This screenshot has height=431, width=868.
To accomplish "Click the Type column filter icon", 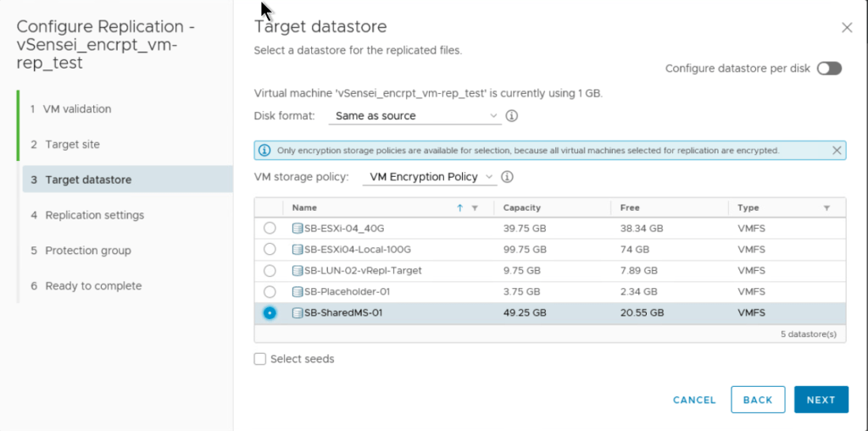I will 826,207.
